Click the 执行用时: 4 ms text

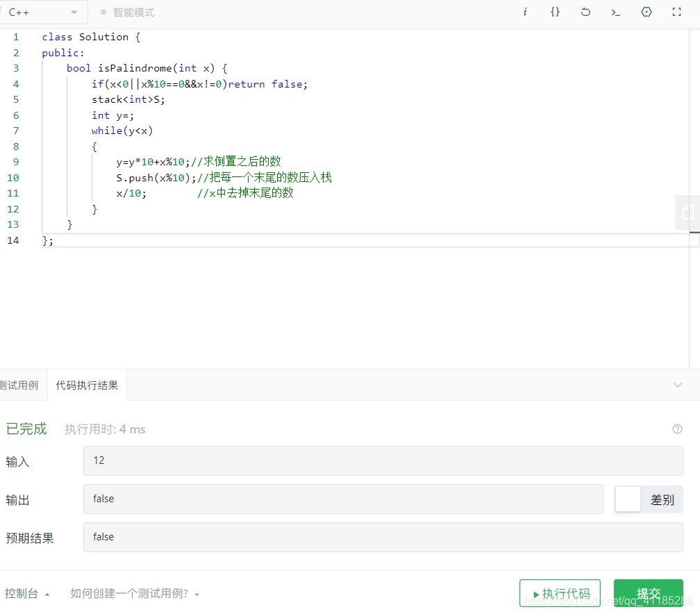(105, 429)
